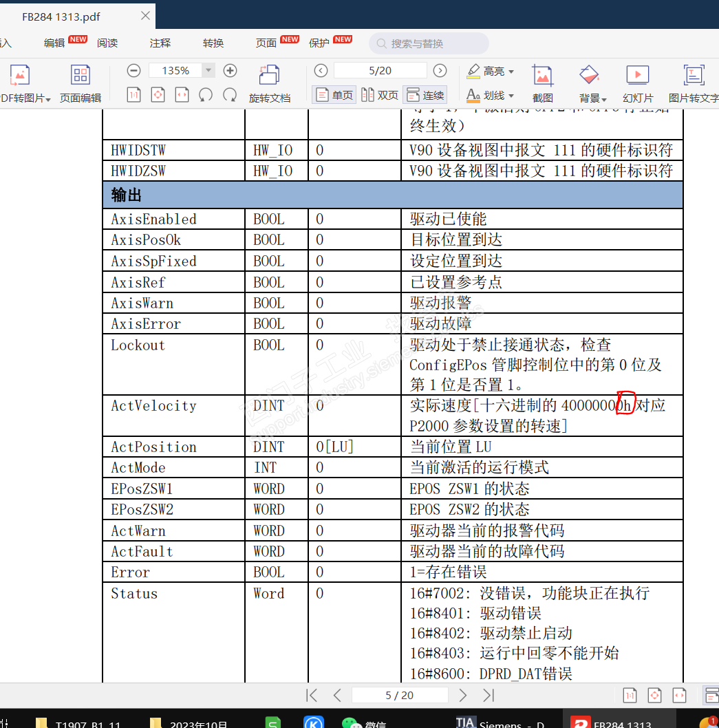Open the page editing tool (页面编辑)
The image size is (719, 728).
(x=81, y=83)
